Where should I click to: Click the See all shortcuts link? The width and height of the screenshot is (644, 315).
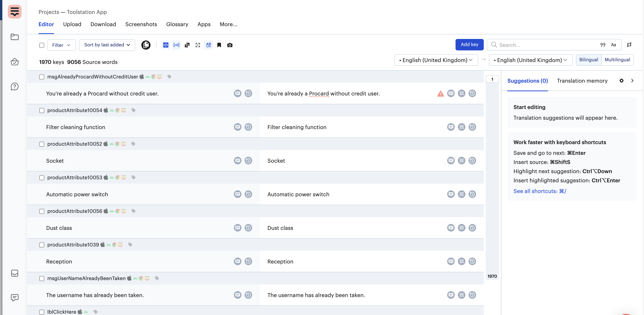click(x=539, y=191)
